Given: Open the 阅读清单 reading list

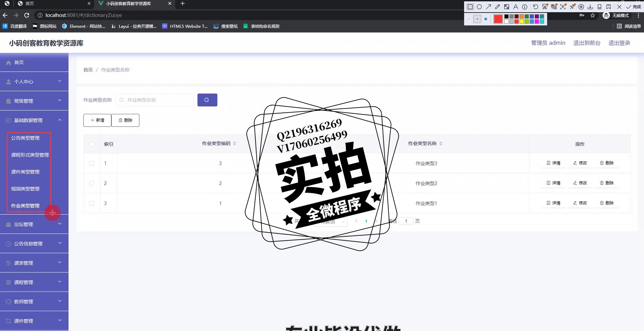Looking at the screenshot, I should click(x=629, y=26).
